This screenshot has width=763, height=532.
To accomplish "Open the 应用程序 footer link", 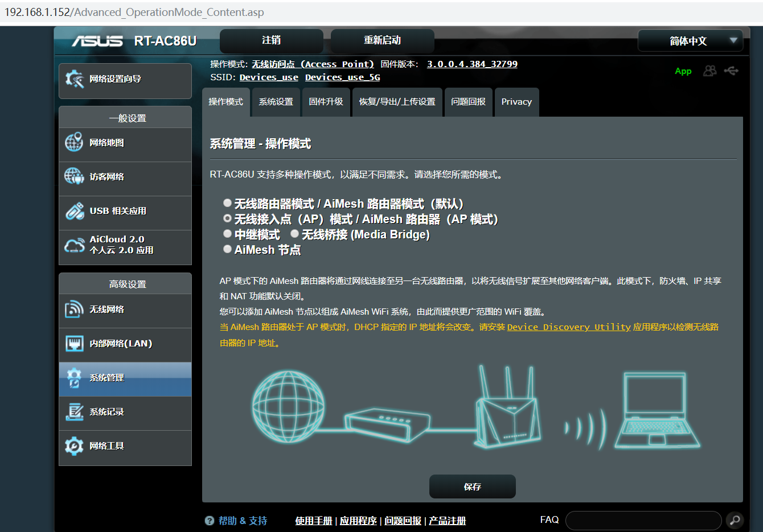I will coord(358,521).
